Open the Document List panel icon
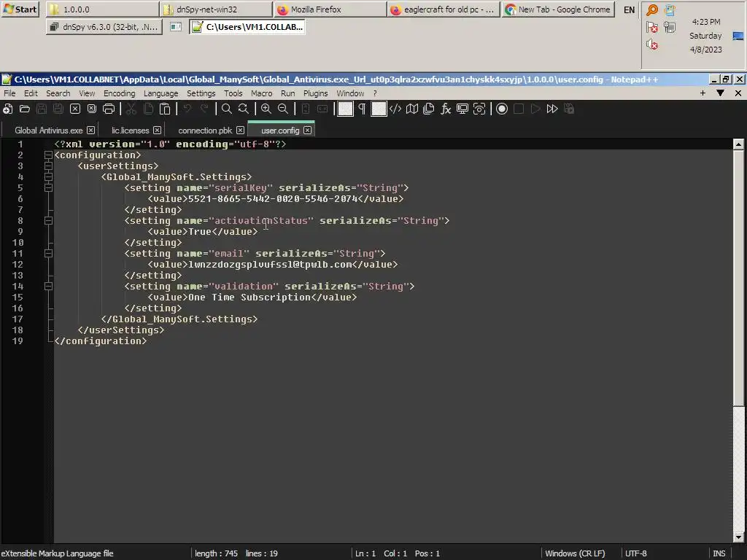 click(x=429, y=109)
